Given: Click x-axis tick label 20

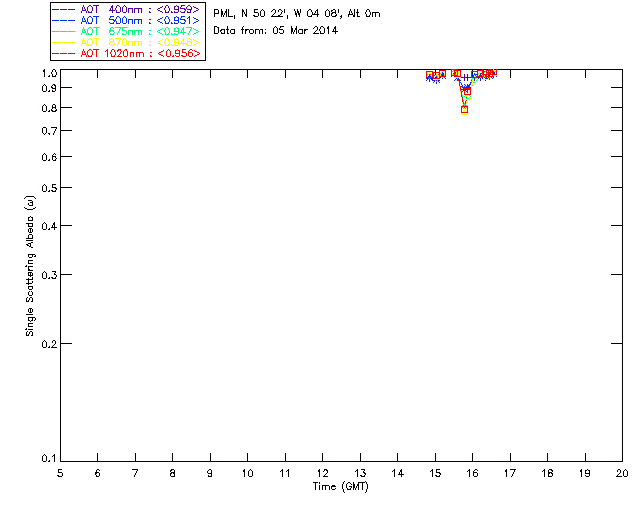Looking at the screenshot, I should coord(622,473).
